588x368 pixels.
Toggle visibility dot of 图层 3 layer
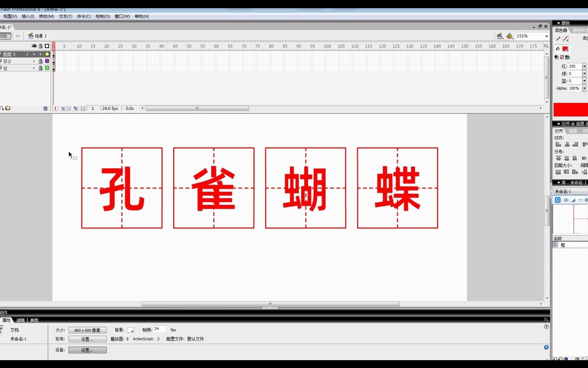coord(34,54)
